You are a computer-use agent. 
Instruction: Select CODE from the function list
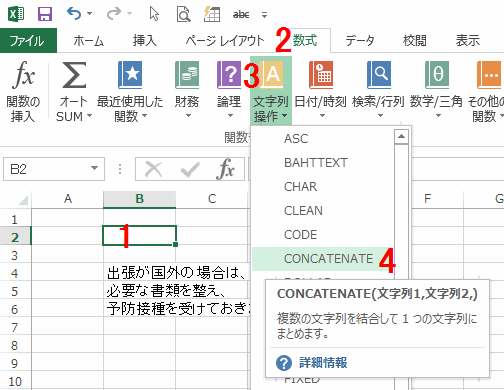pyautogui.click(x=323, y=235)
